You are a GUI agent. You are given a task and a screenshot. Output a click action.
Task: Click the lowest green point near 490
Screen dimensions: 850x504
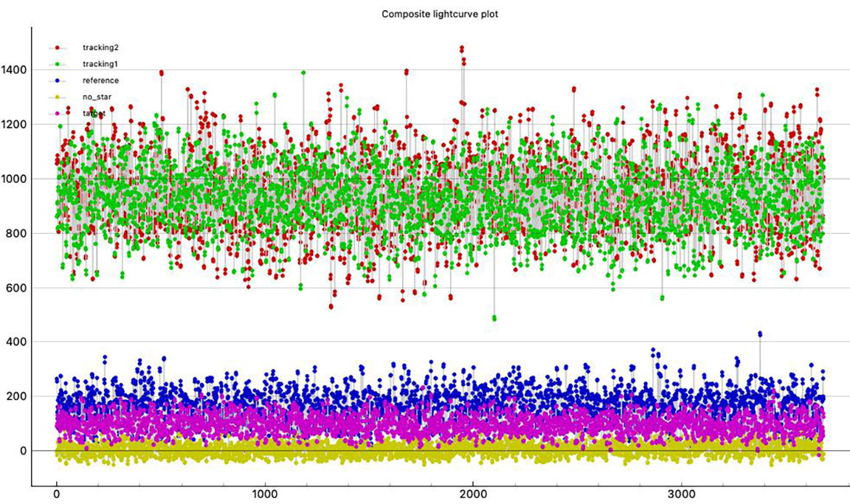(x=494, y=318)
